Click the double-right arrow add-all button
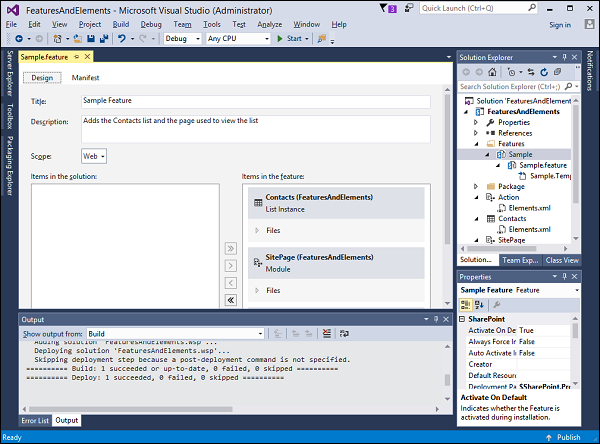Screen dimensions: 600x444 point(230,248)
